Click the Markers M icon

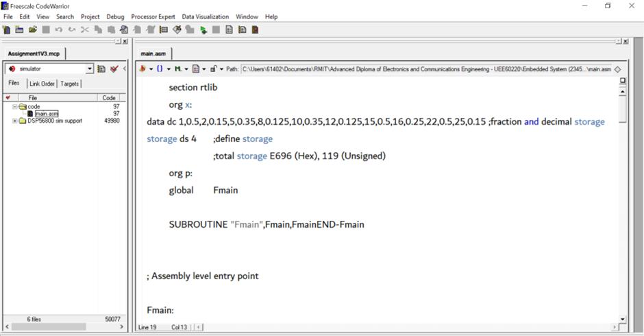point(178,69)
